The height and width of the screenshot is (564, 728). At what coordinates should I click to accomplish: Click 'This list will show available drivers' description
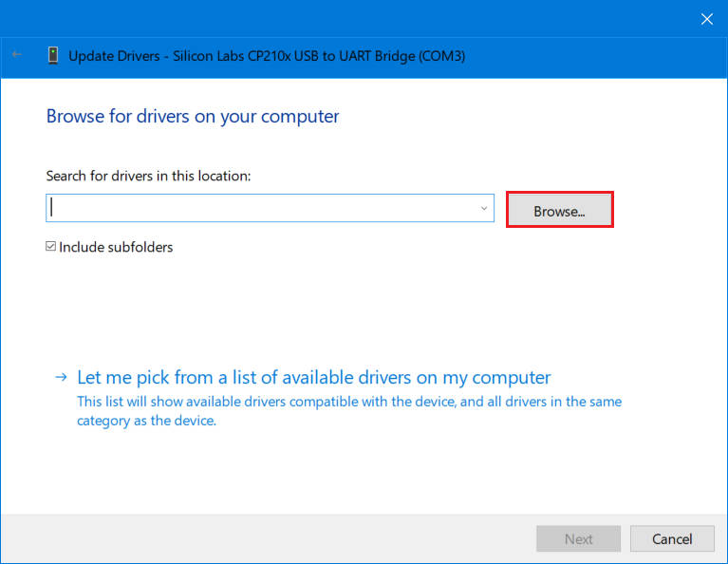pyautogui.click(x=349, y=402)
